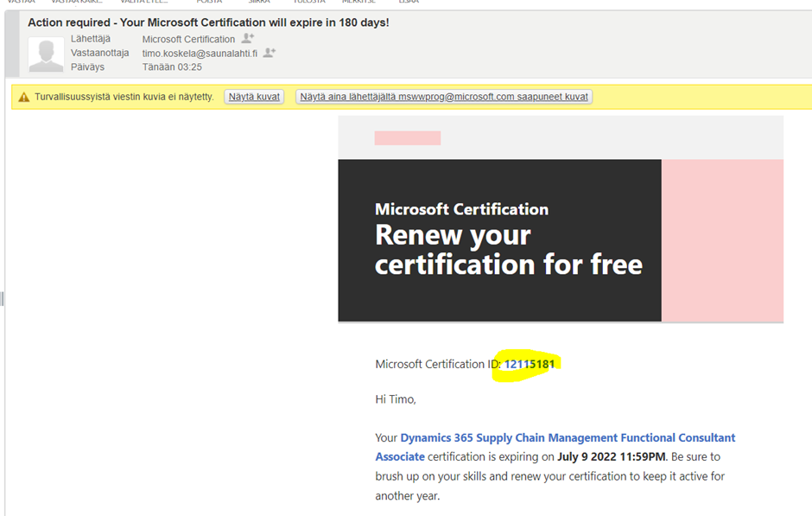Add timo.koskela@saunalahti.fi to contacts via icon
Viewport: 812px width, 516px height.
270,53
